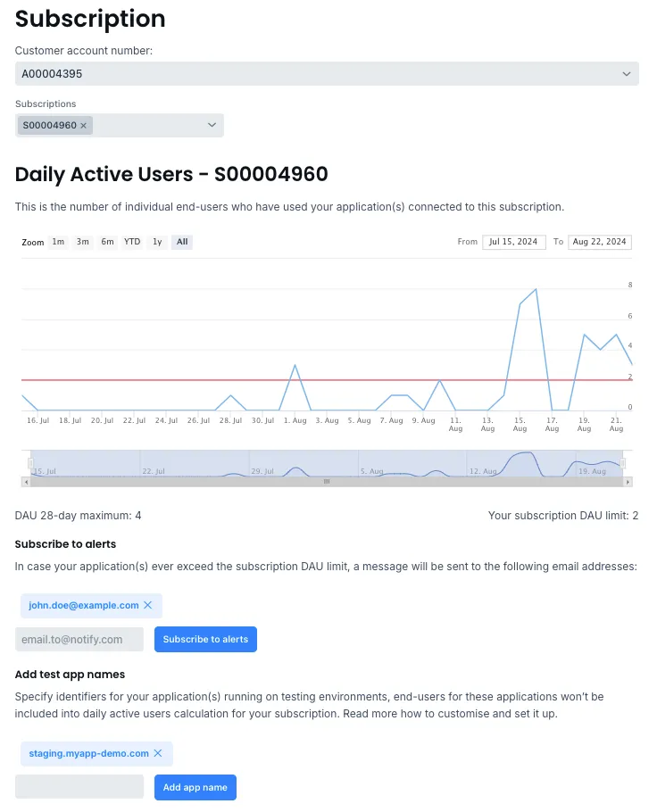Viewport: 657px width, 812px height.
Task: Select the YTD zoom range
Action: [132, 242]
